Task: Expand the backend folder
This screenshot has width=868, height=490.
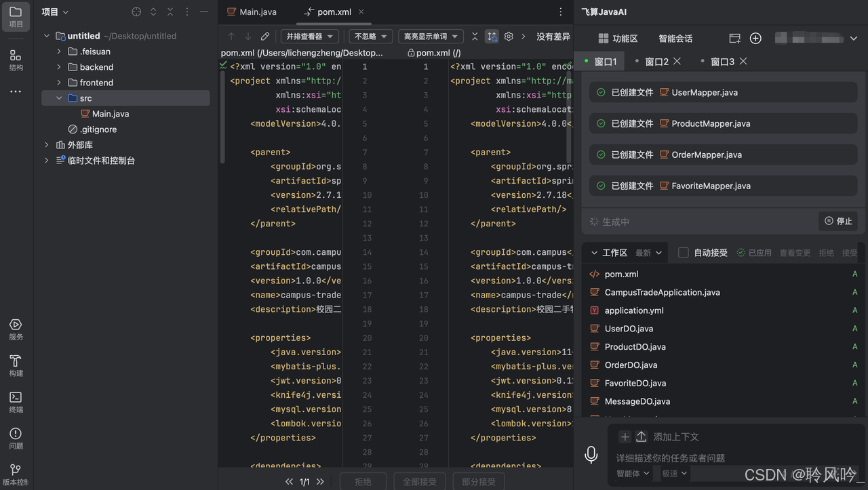Action: tap(59, 67)
